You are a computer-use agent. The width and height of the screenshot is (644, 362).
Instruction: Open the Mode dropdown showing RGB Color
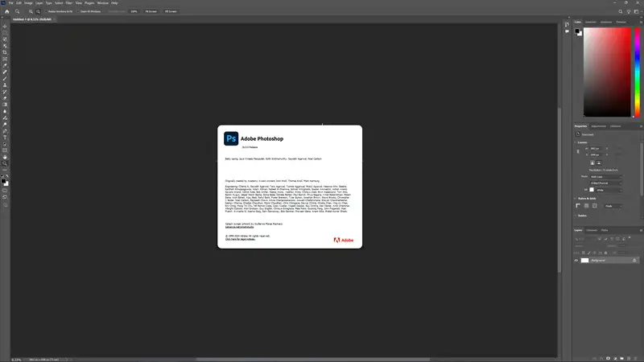[x=606, y=177]
